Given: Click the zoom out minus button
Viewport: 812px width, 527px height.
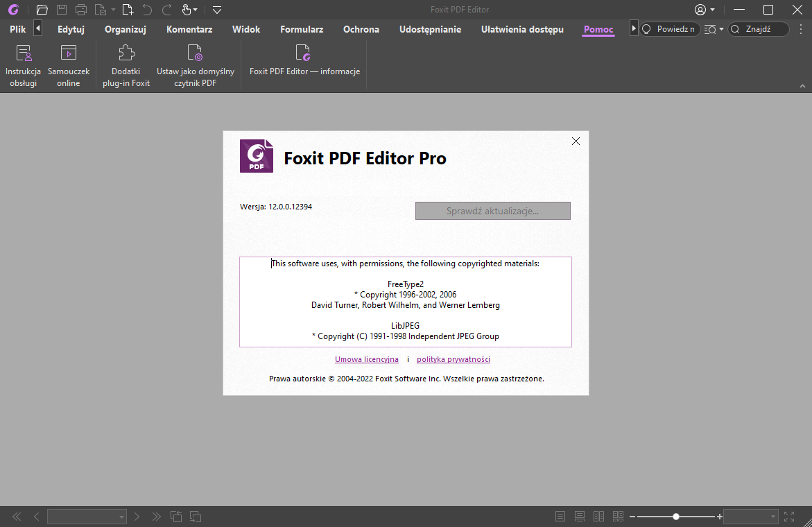Looking at the screenshot, I should coord(632,517).
